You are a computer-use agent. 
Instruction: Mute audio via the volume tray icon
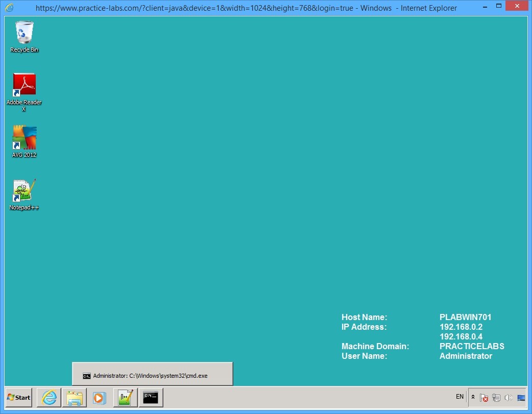tap(509, 397)
